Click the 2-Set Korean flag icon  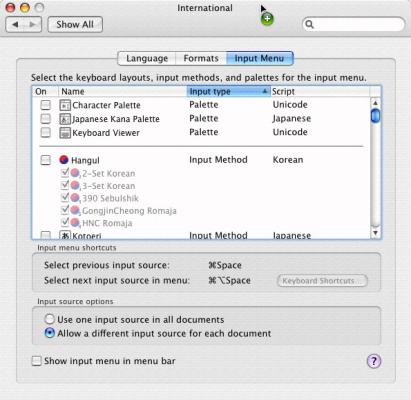coord(75,173)
